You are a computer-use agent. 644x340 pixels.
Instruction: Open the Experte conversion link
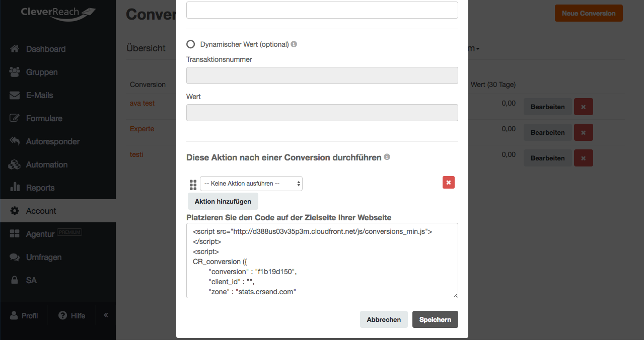click(142, 129)
